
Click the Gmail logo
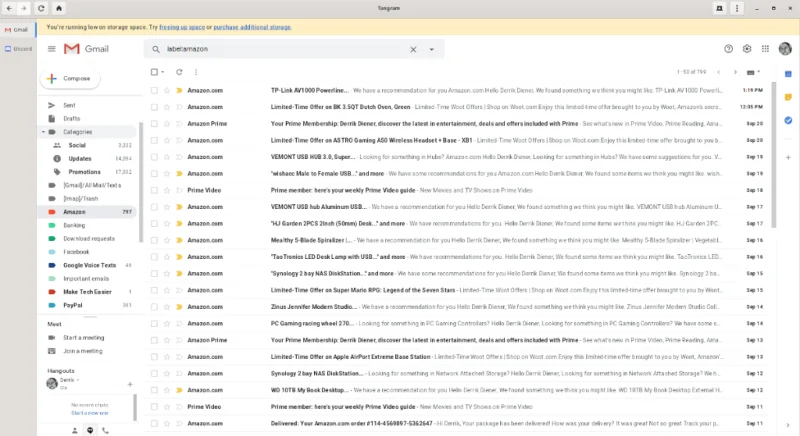pyautogui.click(x=86, y=49)
